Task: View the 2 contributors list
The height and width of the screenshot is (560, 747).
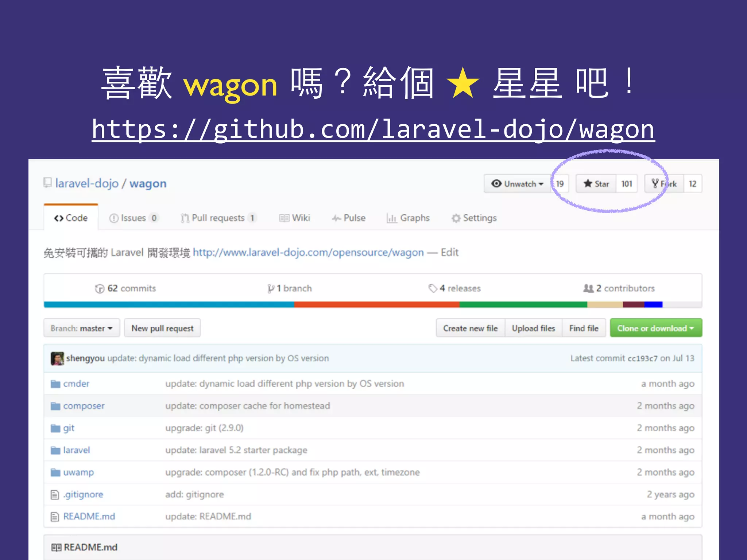Action: click(x=619, y=288)
